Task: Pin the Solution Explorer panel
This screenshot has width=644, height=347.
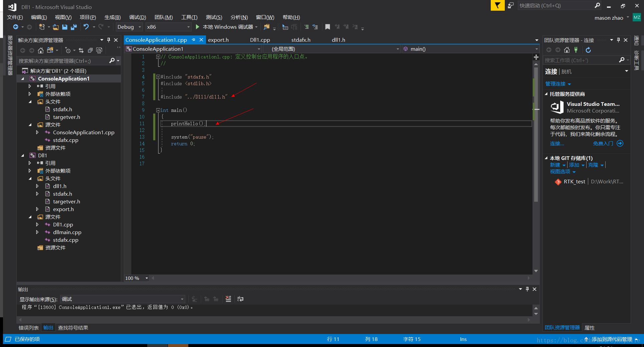Action: tap(109, 40)
